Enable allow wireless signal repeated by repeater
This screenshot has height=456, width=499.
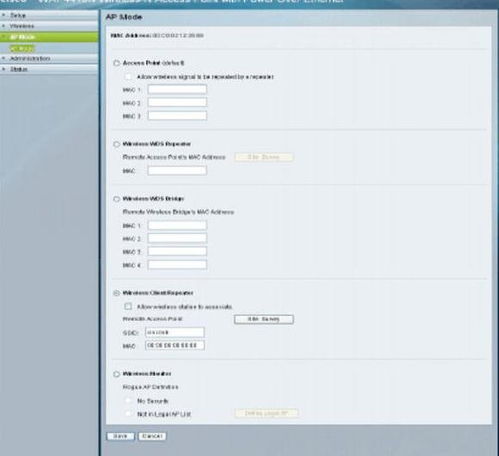tap(128, 77)
